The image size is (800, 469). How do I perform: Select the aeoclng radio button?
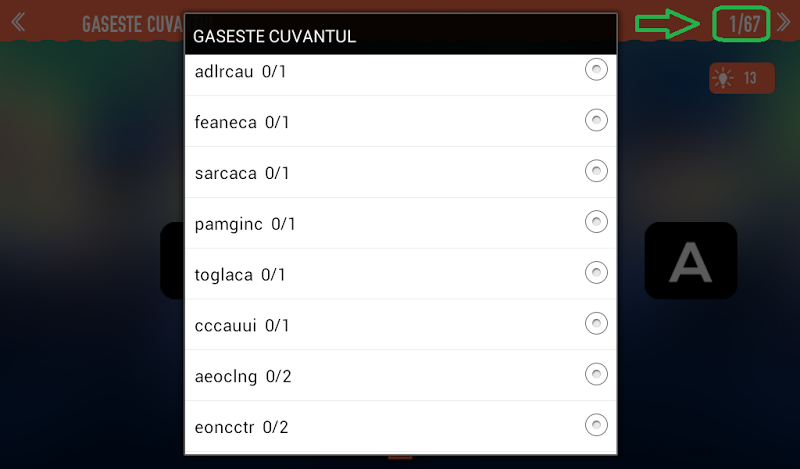pos(596,374)
